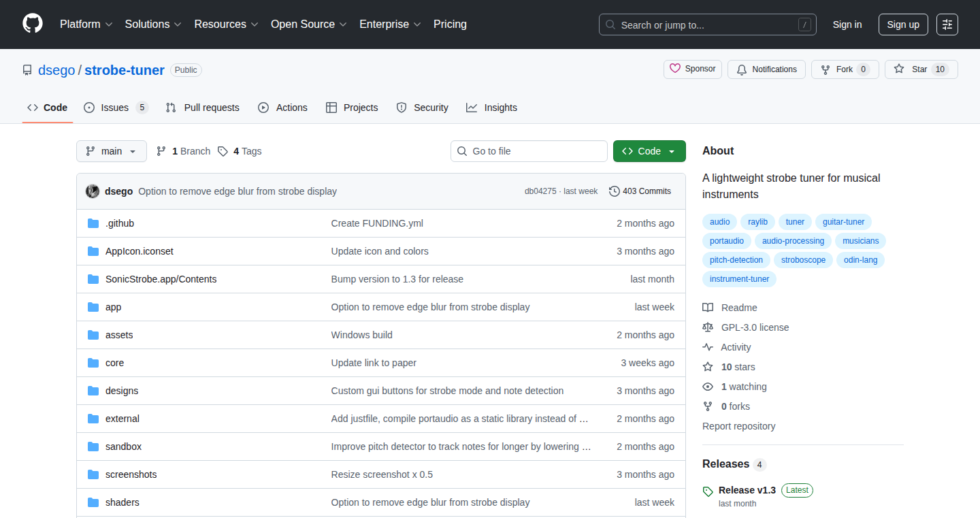Click the heart Sponsor button
980x518 pixels.
[693, 69]
